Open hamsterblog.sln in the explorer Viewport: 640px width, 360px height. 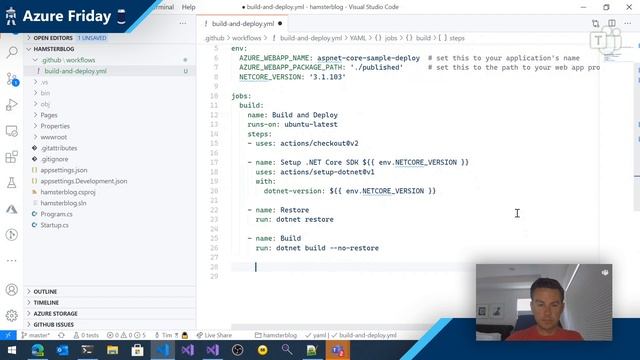tap(109, 203)
